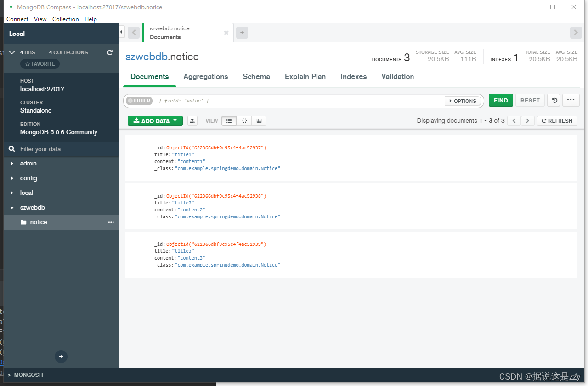Open query history clock icon
The image size is (588, 386).
coord(554,100)
